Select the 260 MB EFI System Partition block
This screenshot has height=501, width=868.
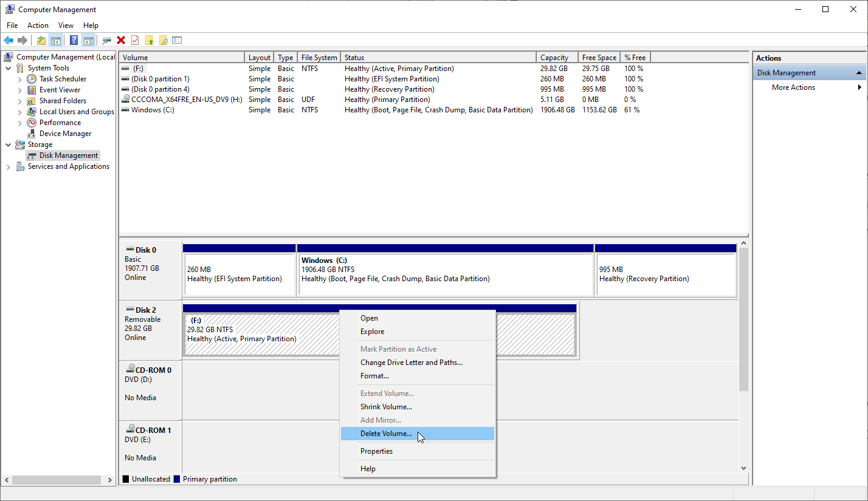[x=239, y=270]
